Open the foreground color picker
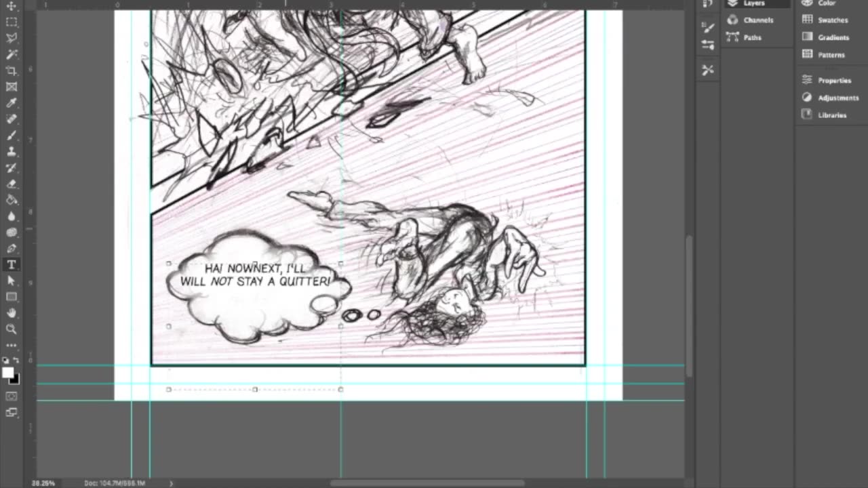Screen dimensions: 868x488 click(x=7, y=373)
